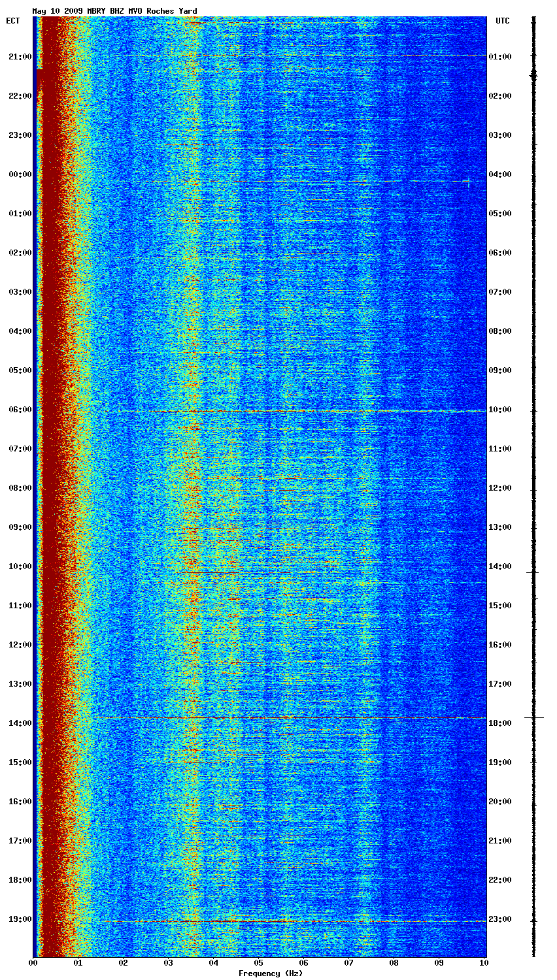This screenshot has height=980, width=557.
Task: Select the "09" frequency tick label
Action: click(x=439, y=963)
